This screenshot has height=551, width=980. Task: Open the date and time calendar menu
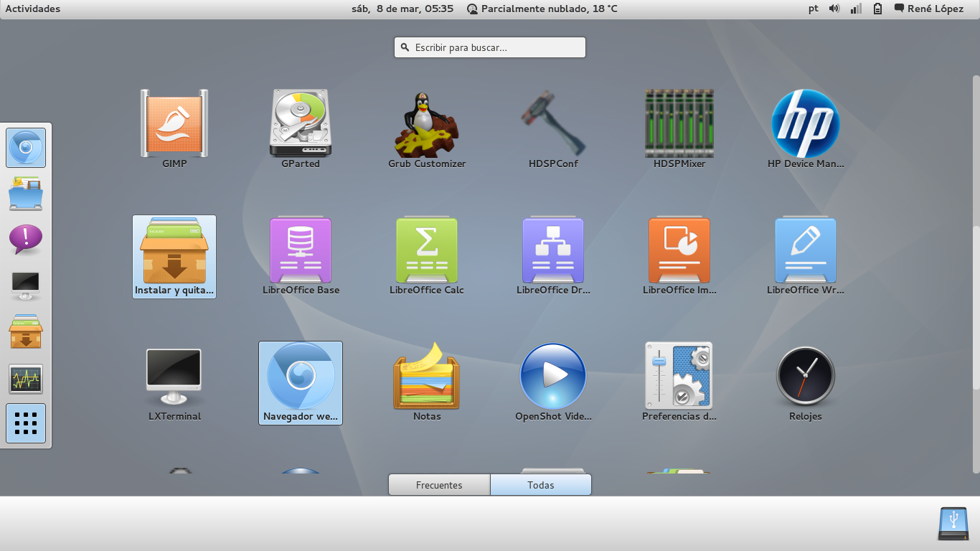pyautogui.click(x=402, y=9)
